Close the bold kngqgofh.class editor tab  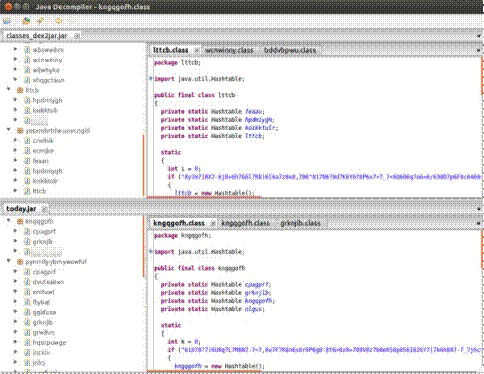point(213,223)
